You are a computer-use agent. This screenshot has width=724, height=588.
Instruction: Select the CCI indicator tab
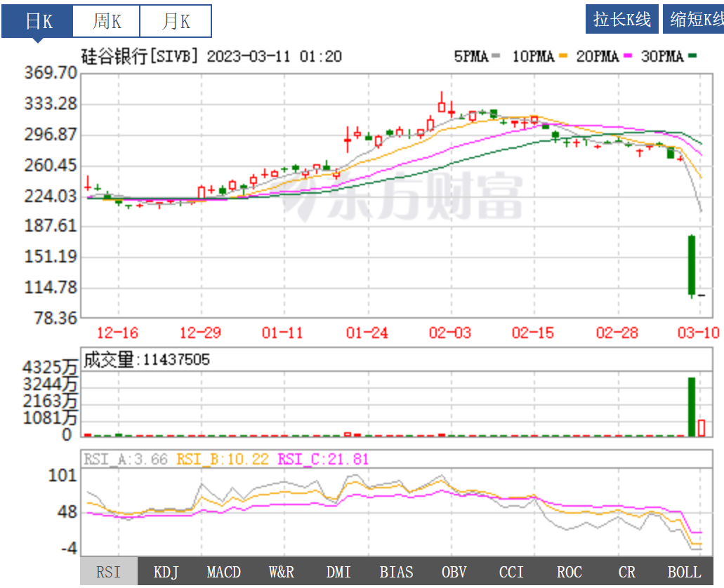(x=512, y=573)
